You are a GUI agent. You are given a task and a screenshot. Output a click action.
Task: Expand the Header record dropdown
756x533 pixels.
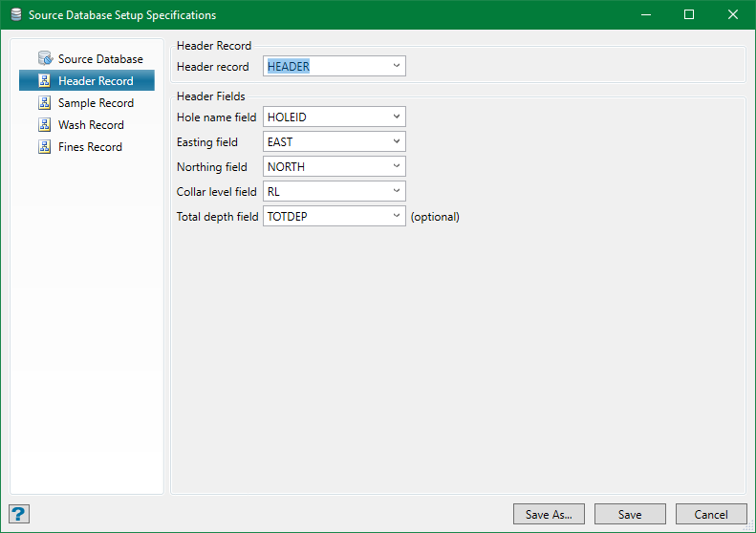396,67
